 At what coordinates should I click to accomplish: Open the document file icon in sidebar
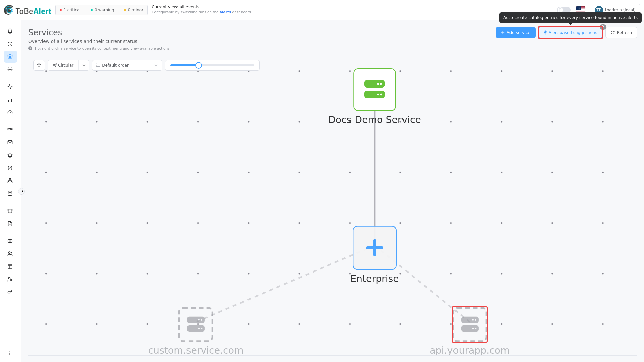point(10,224)
